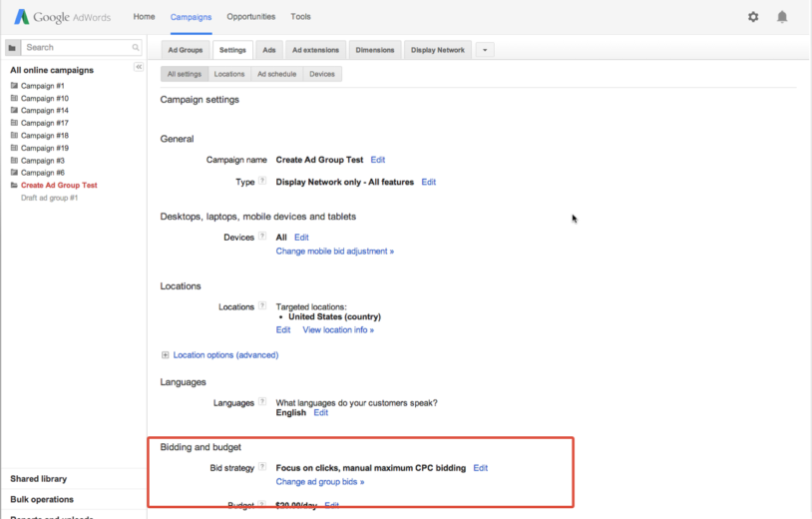Click the Campaign #6 icon
The height and width of the screenshot is (519, 812).
click(14, 173)
